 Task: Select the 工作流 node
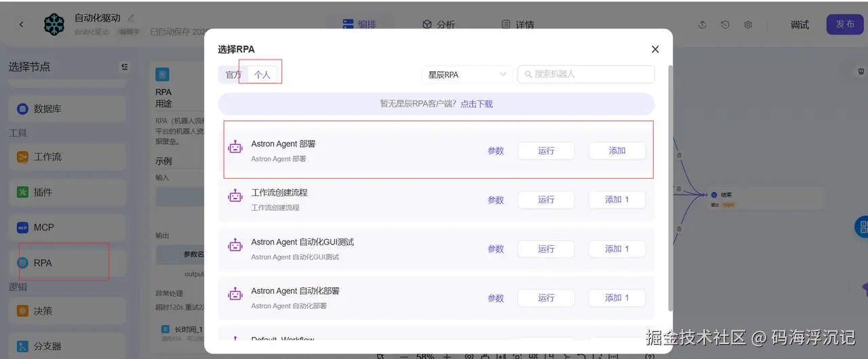pos(67,156)
